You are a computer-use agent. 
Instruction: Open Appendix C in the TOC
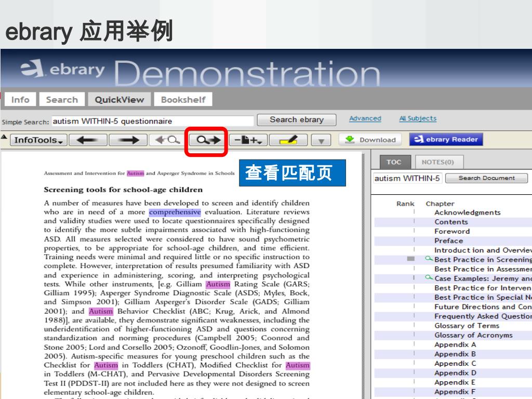coord(455,363)
